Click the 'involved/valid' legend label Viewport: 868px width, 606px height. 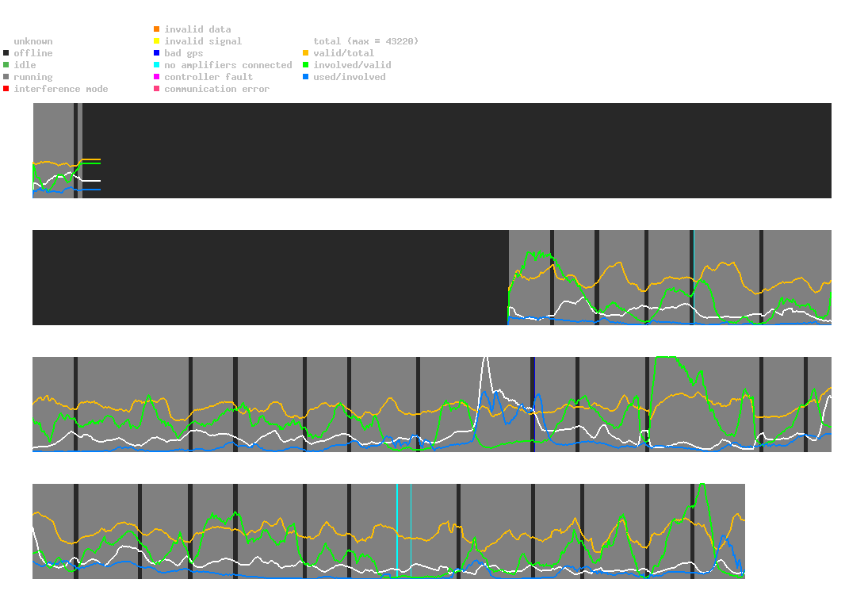352,65
